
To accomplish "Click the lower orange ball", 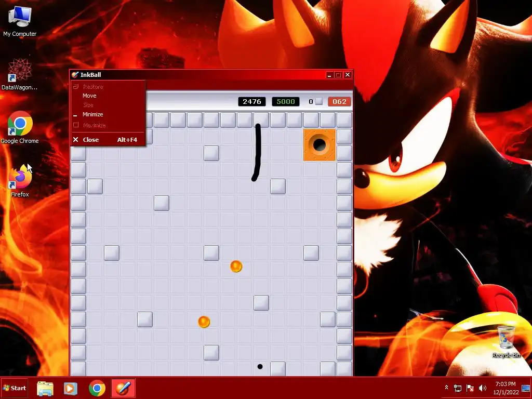I will 204,322.
